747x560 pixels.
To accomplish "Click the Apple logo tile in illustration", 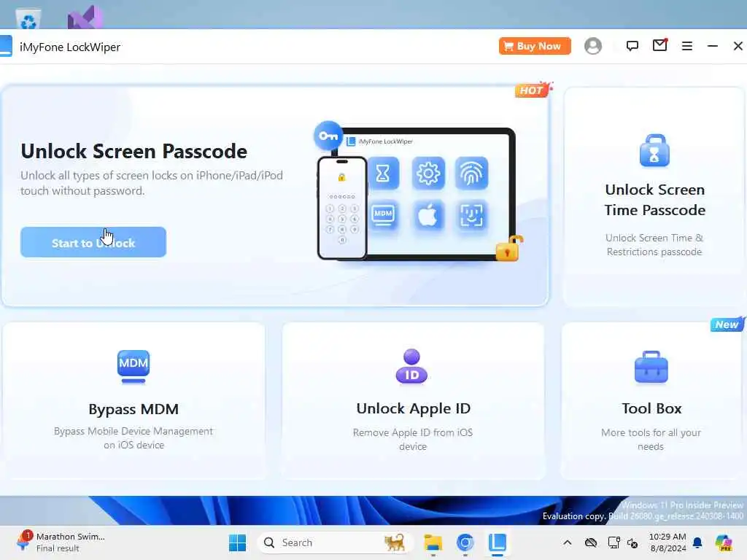I will (427, 216).
